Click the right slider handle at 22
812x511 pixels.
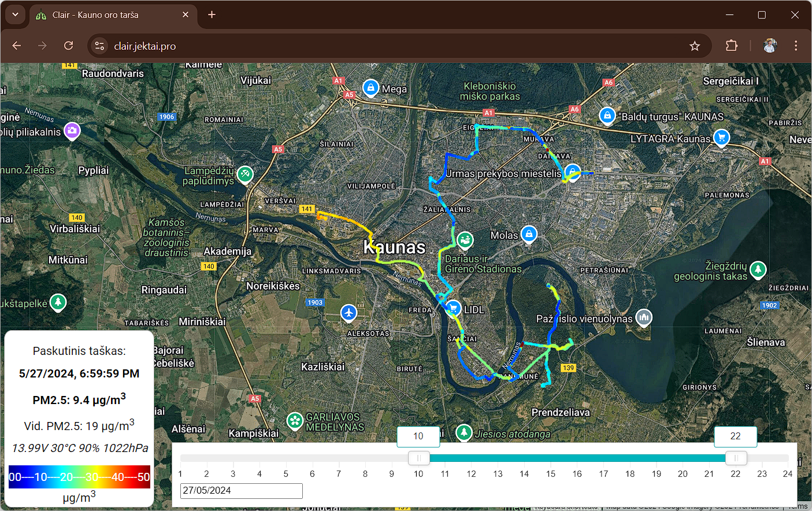pyautogui.click(x=736, y=458)
